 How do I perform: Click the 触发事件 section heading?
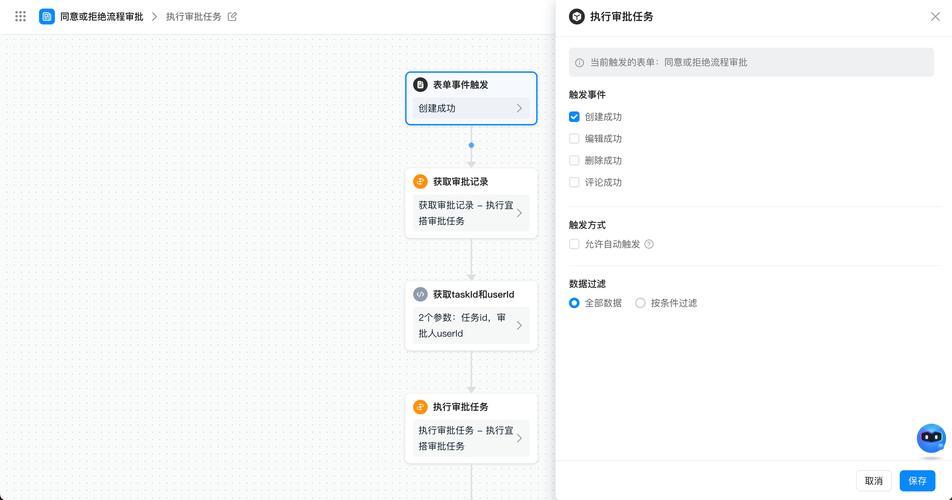(587, 95)
